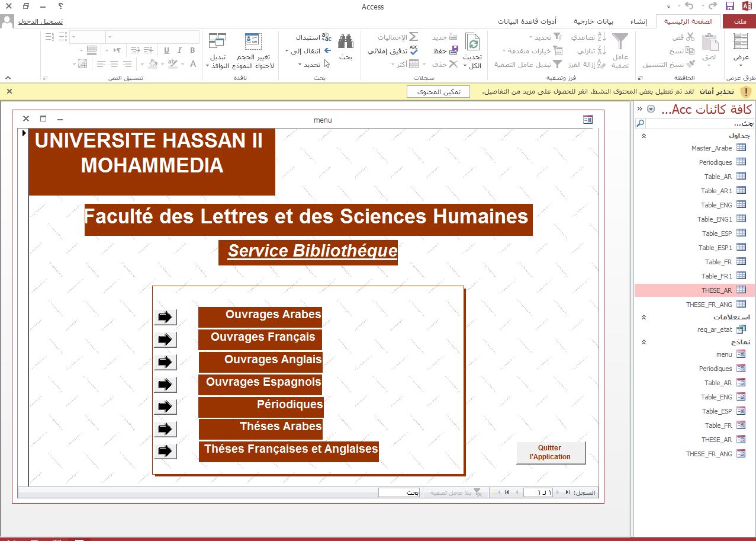This screenshot has width=756, height=541.
Task: Click تحديث الكل Refresh All icon
Action: click(472, 43)
